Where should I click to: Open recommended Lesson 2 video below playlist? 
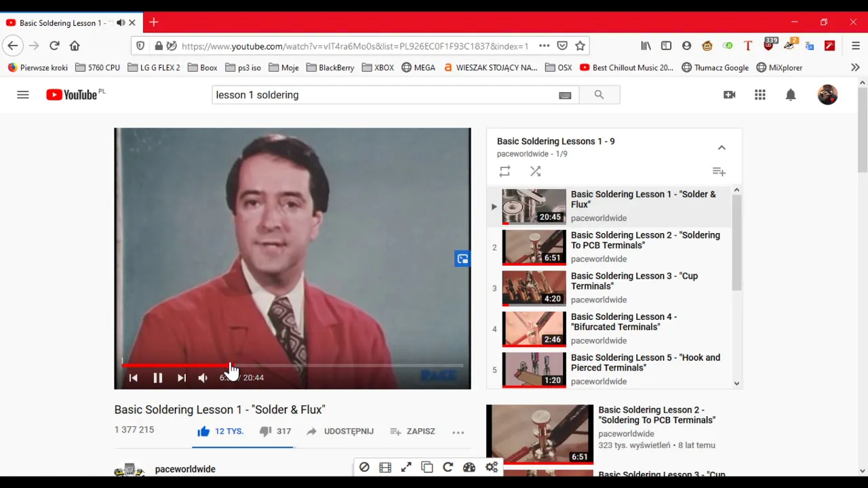[x=614, y=434]
